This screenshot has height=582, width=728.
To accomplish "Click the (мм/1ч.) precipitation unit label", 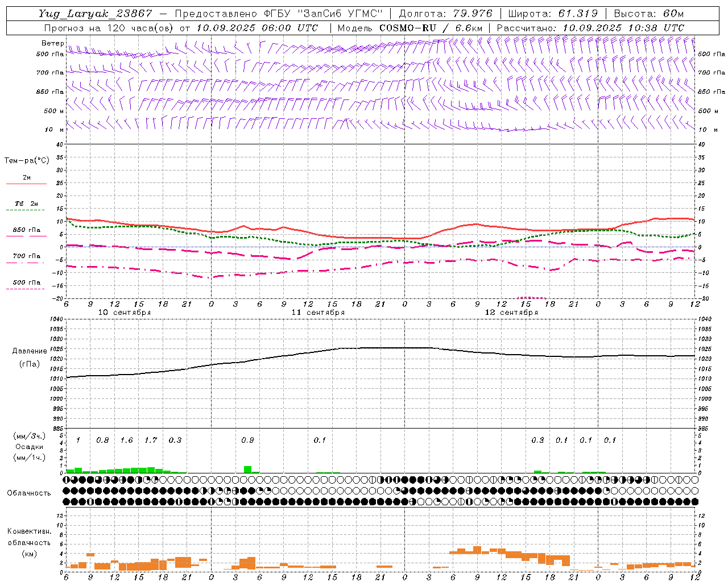I will pyautogui.click(x=29, y=458).
